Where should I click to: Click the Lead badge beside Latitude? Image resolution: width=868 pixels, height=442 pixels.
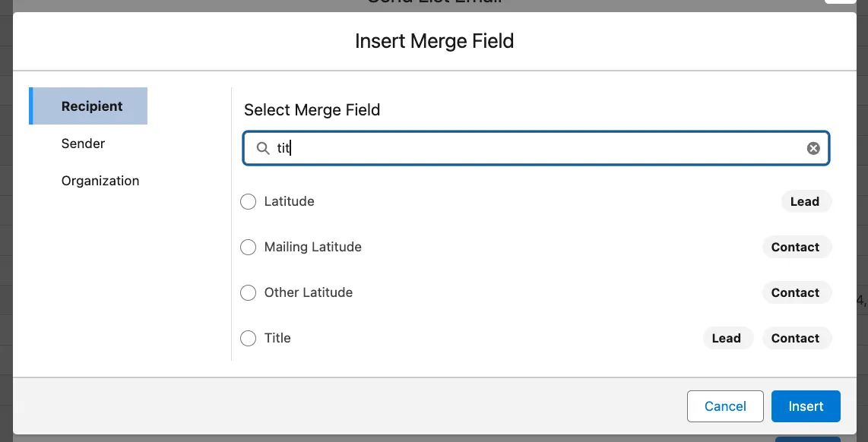click(x=805, y=202)
